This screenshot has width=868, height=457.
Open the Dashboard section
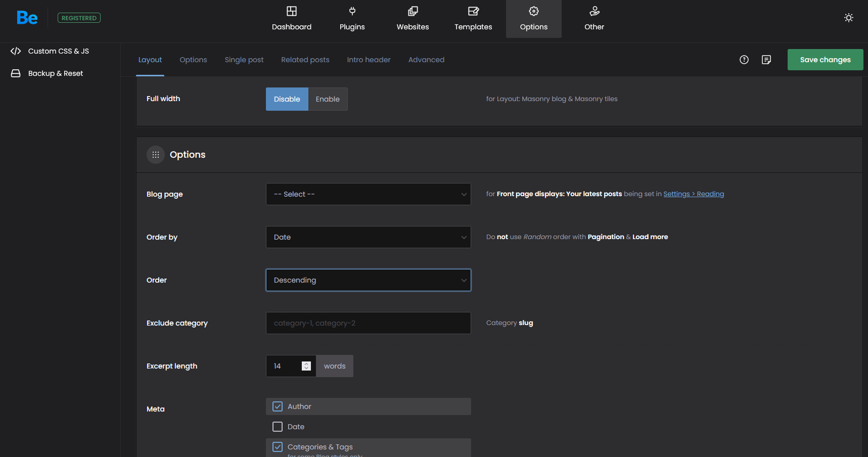(x=292, y=19)
